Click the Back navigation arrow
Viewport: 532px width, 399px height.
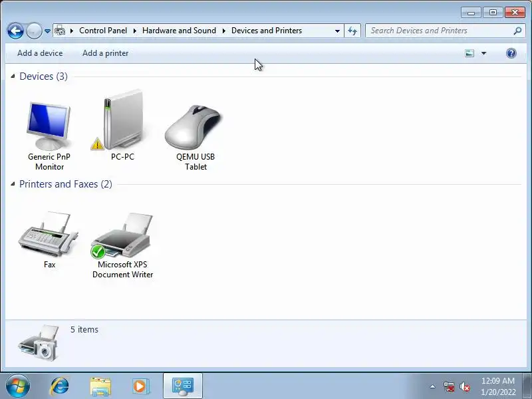pos(15,31)
